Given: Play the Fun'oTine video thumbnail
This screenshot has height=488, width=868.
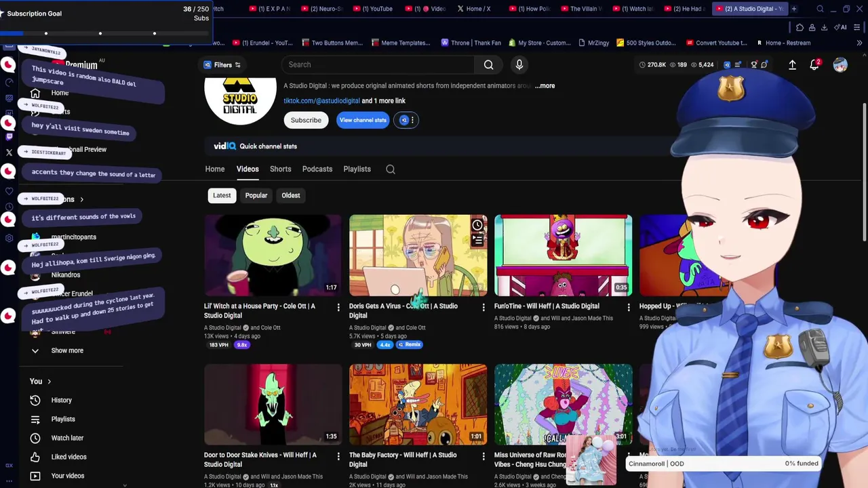Looking at the screenshot, I should pyautogui.click(x=564, y=256).
